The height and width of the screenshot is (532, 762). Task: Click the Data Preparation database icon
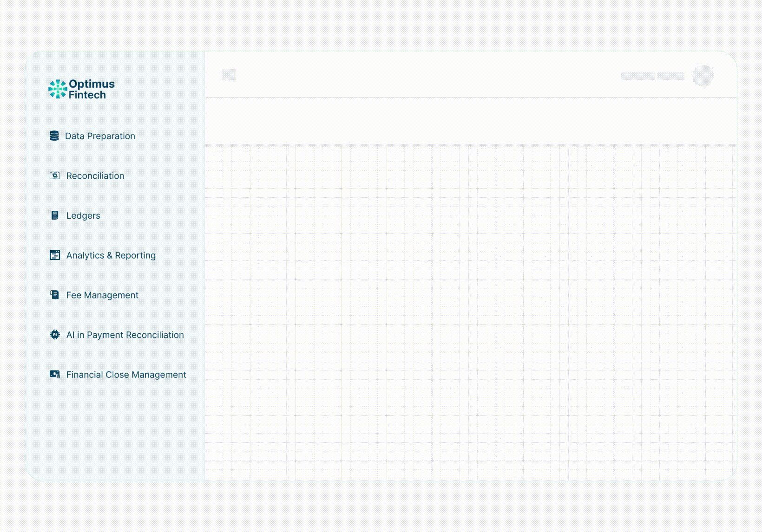[x=54, y=136]
